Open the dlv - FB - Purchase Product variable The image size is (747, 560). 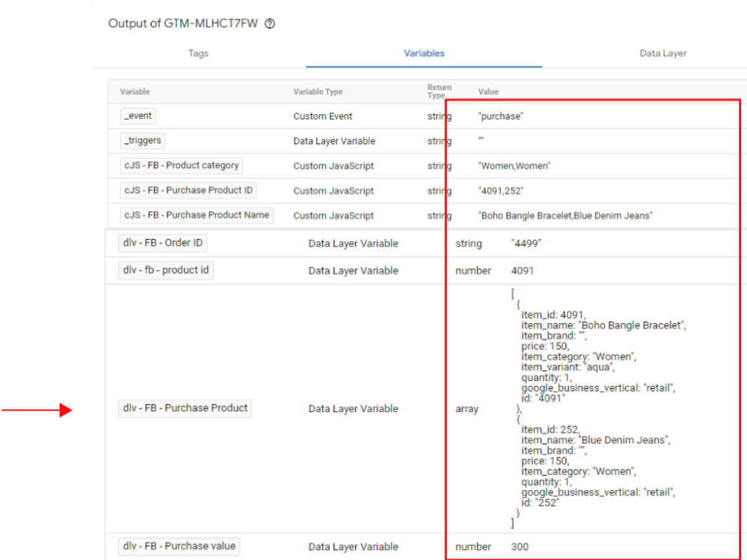[185, 408]
